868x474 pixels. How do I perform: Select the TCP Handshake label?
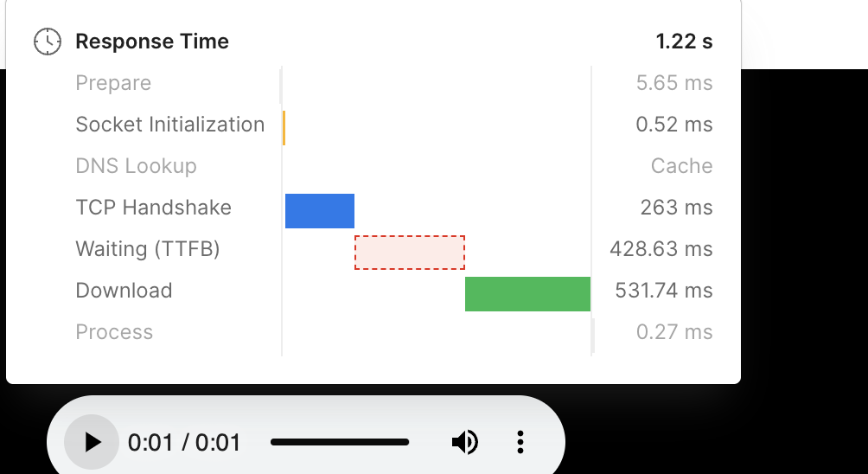[154, 208]
